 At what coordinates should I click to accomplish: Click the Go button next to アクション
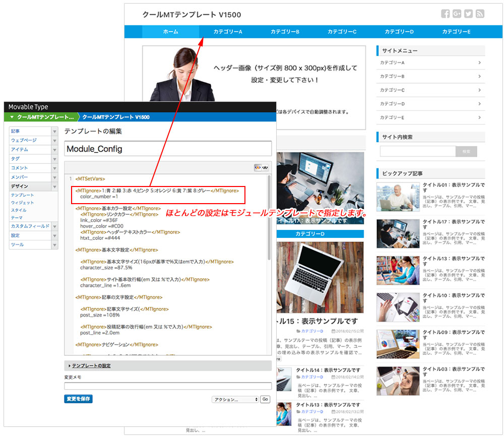tap(265, 399)
